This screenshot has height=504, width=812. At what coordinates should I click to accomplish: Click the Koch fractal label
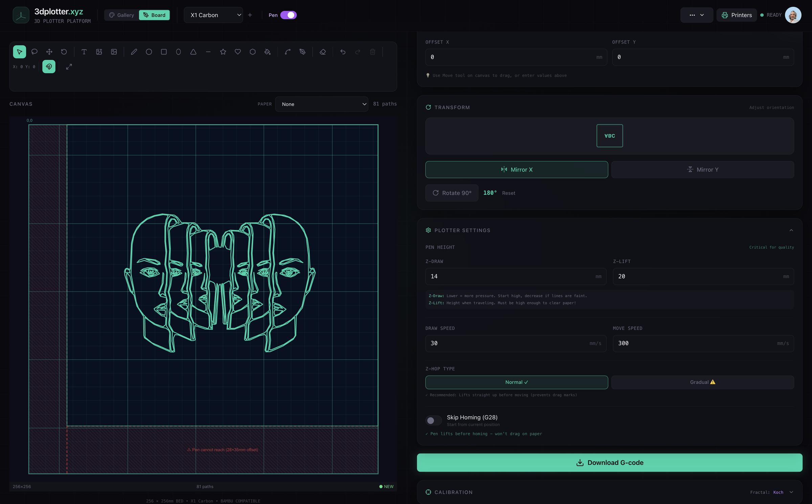click(778, 492)
